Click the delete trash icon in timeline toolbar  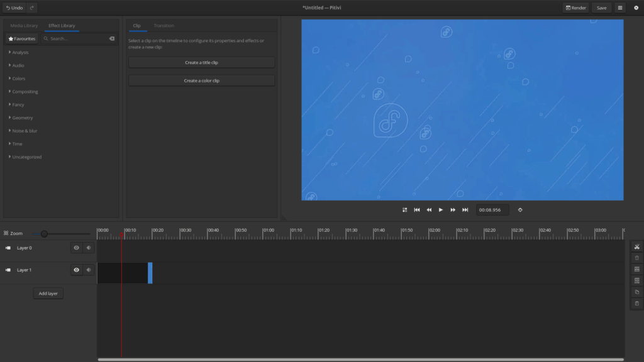(636, 258)
